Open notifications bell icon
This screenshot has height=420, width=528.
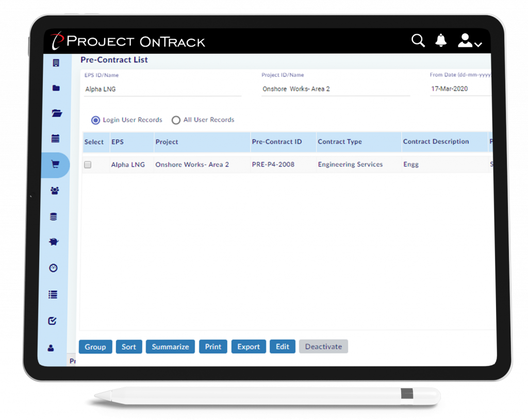click(441, 40)
